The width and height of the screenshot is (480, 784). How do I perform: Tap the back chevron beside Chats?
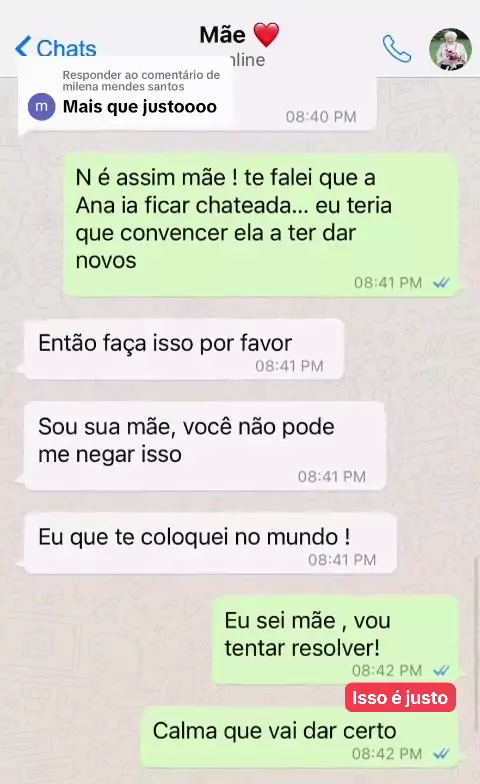click(x=23, y=48)
